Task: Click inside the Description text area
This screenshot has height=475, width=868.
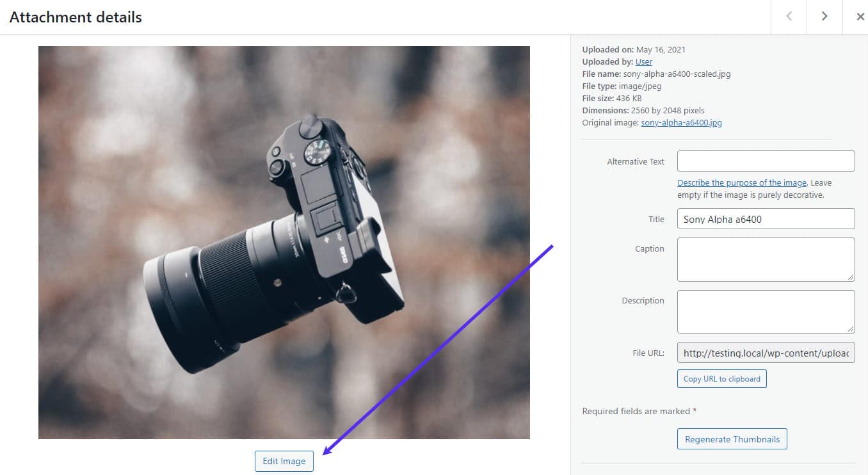Action: [x=766, y=311]
